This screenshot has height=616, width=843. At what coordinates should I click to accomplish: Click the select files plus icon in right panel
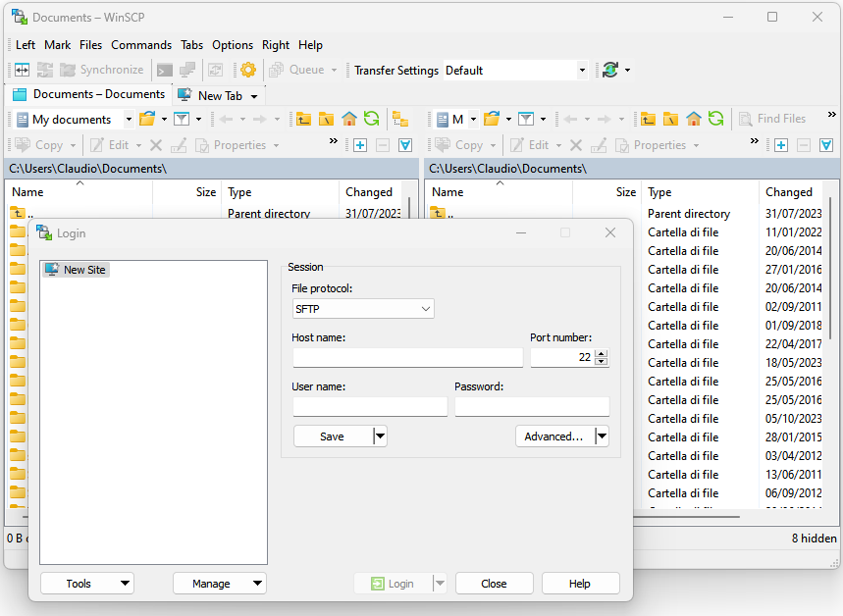[781, 145]
